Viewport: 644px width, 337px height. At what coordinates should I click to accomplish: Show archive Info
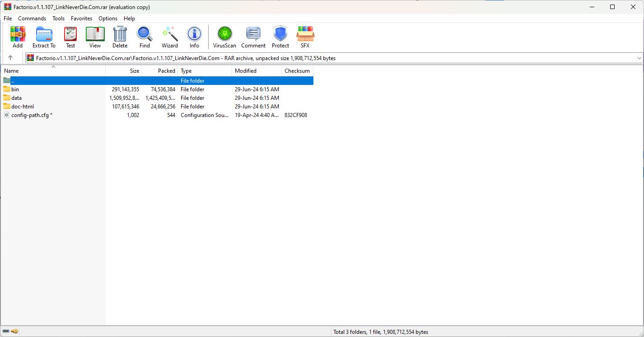(194, 37)
